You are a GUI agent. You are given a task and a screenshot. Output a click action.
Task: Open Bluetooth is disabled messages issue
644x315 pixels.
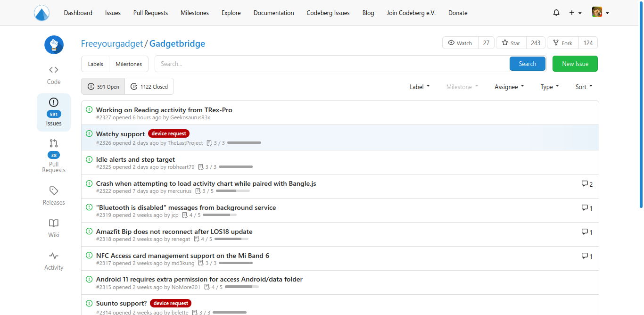[186, 207]
